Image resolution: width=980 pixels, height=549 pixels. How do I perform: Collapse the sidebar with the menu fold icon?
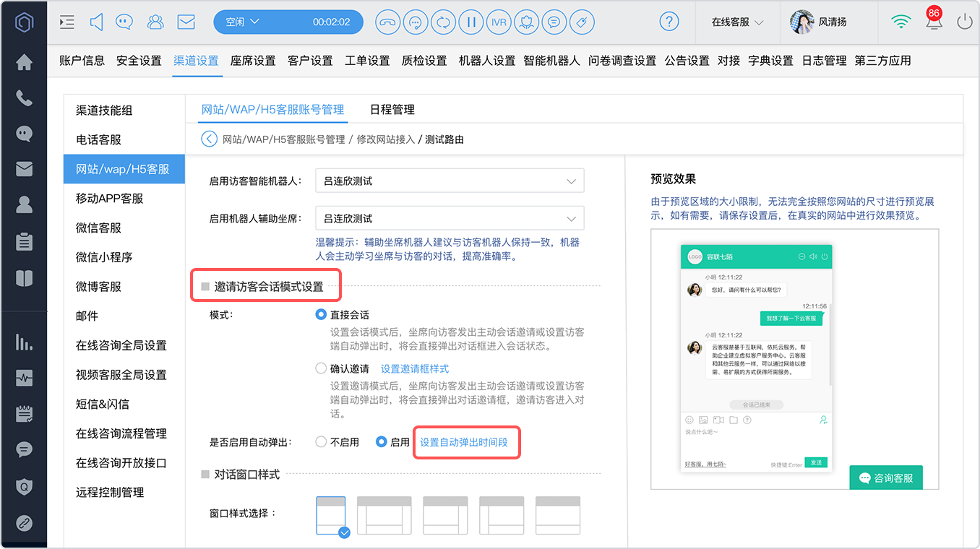coord(66,22)
